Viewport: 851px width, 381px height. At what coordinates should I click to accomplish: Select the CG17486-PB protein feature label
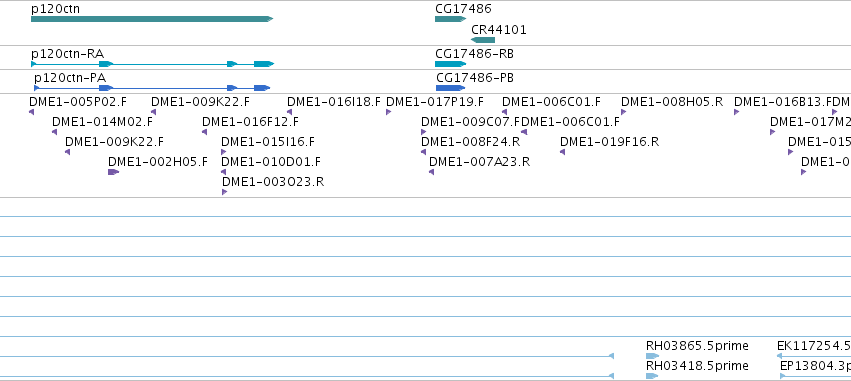[x=475, y=78]
